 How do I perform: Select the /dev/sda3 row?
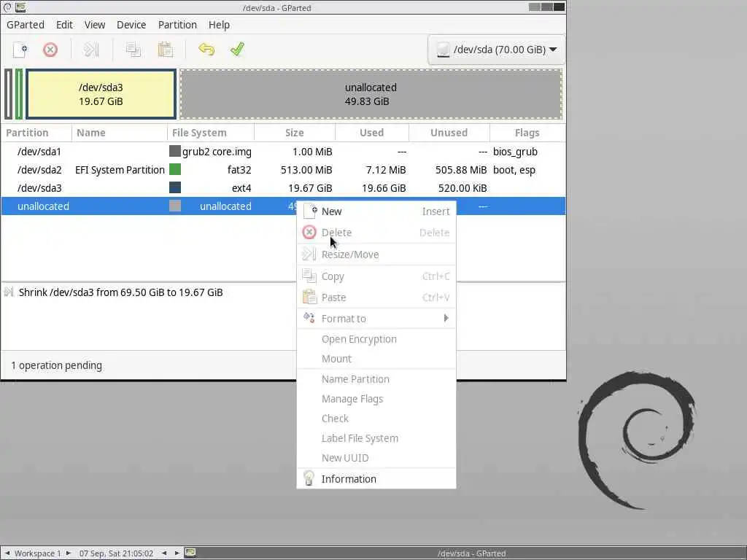click(283, 187)
